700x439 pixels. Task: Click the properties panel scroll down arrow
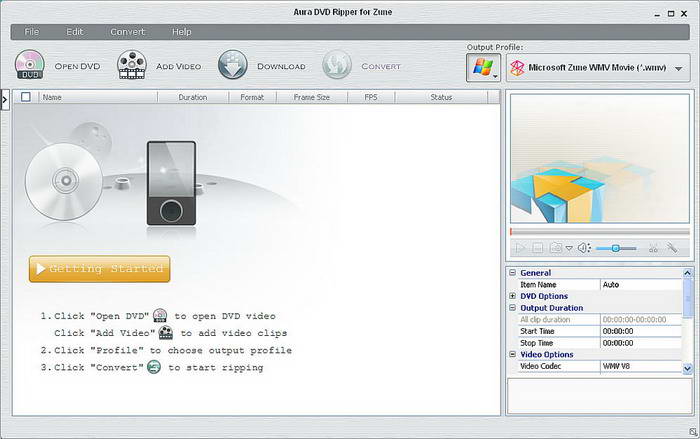pyautogui.click(x=688, y=368)
